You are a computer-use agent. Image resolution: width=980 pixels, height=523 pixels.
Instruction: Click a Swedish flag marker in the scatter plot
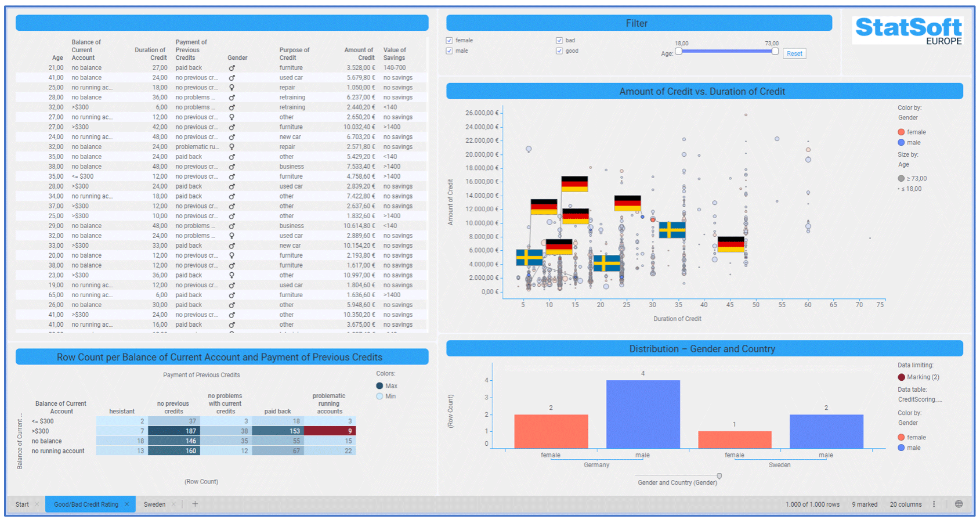tap(530, 257)
